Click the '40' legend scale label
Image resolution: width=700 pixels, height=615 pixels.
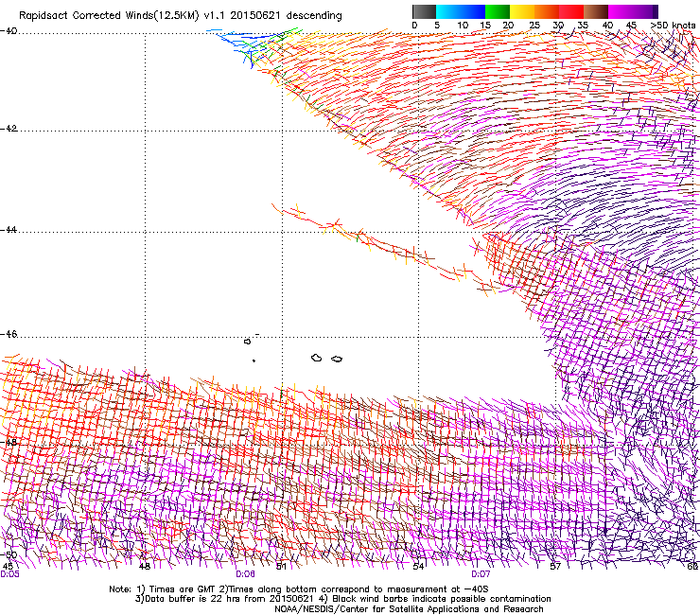click(x=607, y=26)
